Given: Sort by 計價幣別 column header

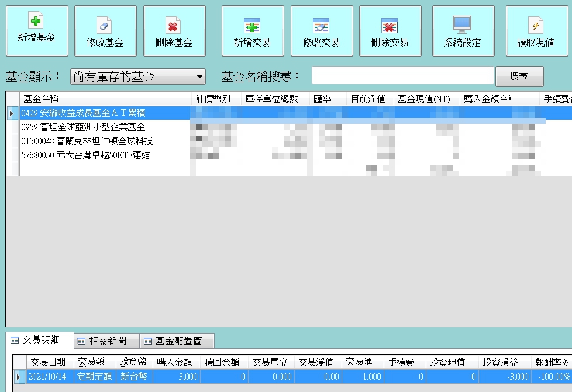Looking at the screenshot, I should (x=216, y=99).
